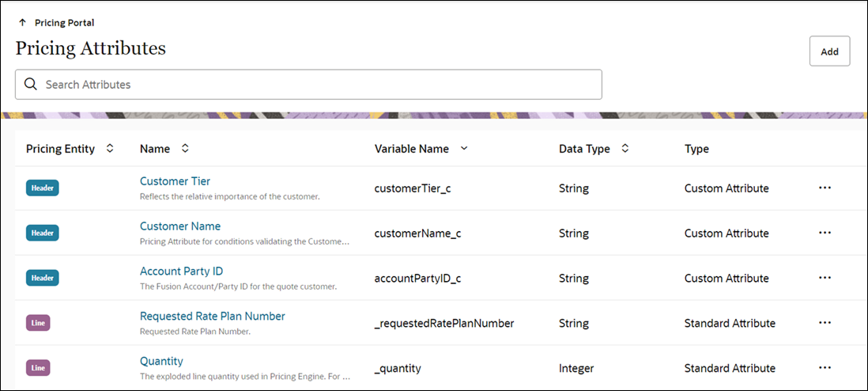Click Standard Attribute in the Quantity row
This screenshot has height=391, width=868.
click(x=730, y=368)
